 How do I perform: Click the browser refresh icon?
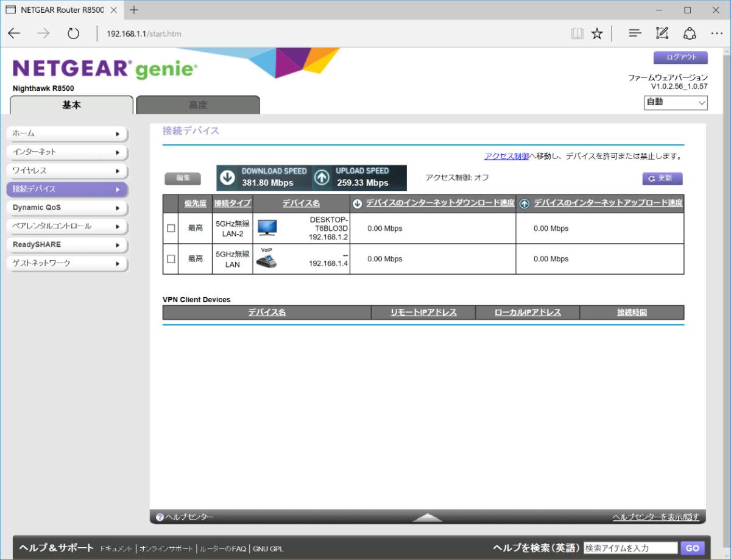click(74, 34)
